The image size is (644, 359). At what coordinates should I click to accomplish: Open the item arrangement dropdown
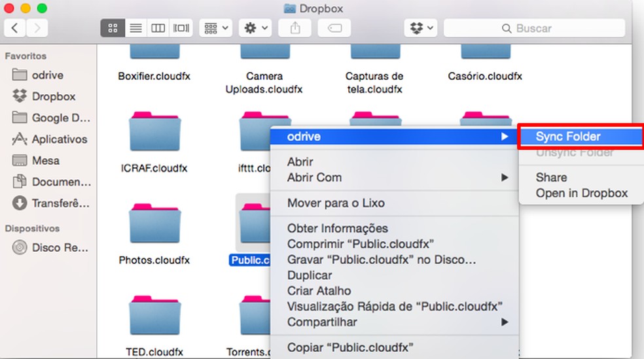[x=216, y=28]
